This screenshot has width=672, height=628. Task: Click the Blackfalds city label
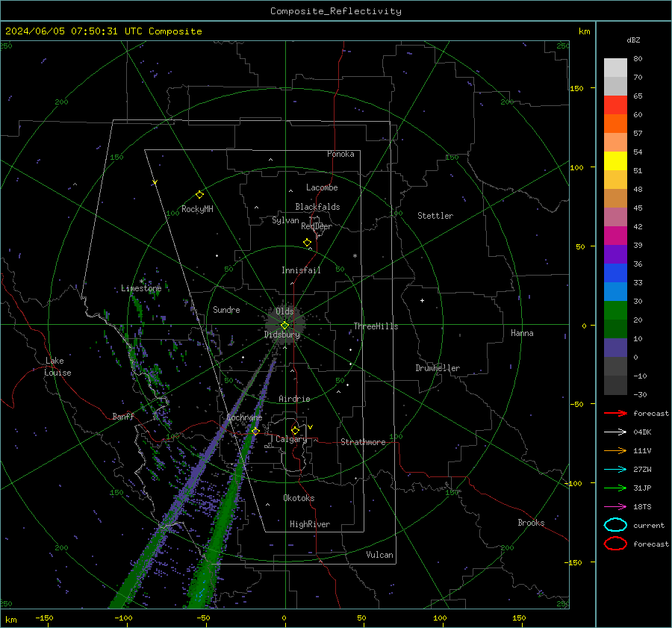coord(317,207)
